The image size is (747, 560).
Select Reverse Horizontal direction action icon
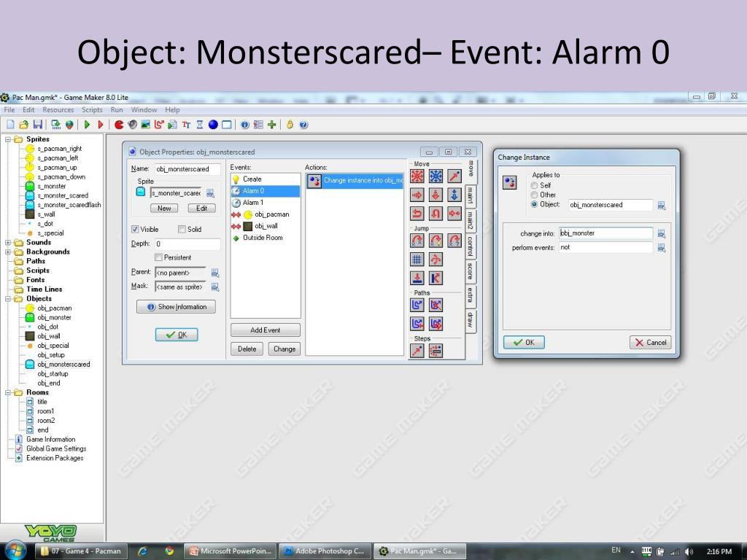pos(417,214)
